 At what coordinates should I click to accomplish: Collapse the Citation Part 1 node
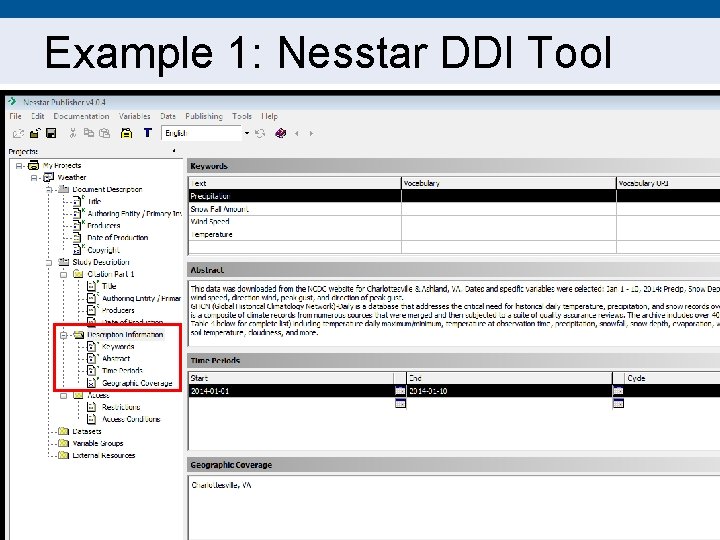pos(64,275)
